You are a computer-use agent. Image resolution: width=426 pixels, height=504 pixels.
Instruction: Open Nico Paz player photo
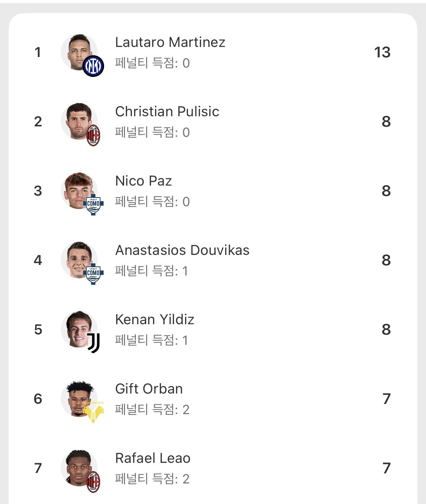point(77,189)
